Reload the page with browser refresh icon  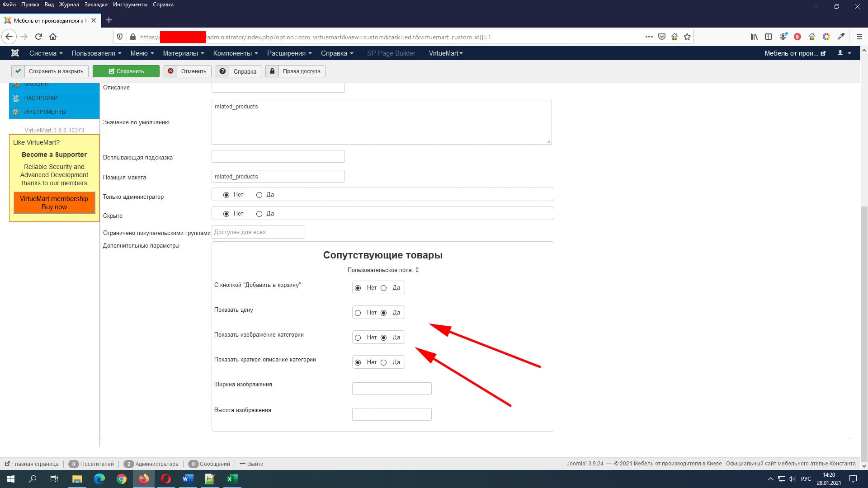click(38, 37)
